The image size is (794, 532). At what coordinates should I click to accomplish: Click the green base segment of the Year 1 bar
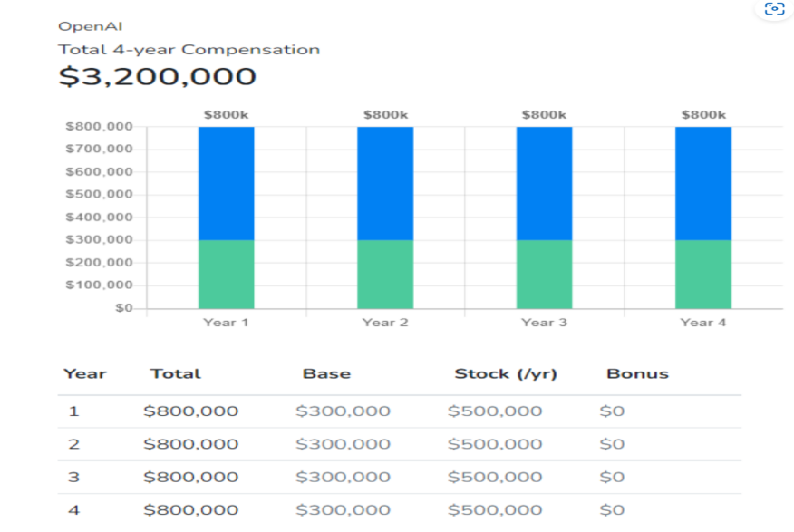coord(227,275)
